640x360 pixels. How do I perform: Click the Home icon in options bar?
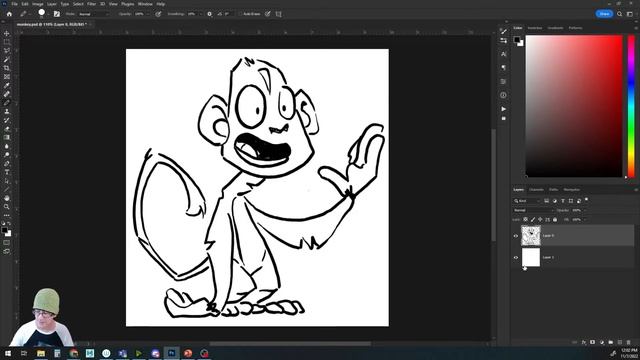click(9, 14)
